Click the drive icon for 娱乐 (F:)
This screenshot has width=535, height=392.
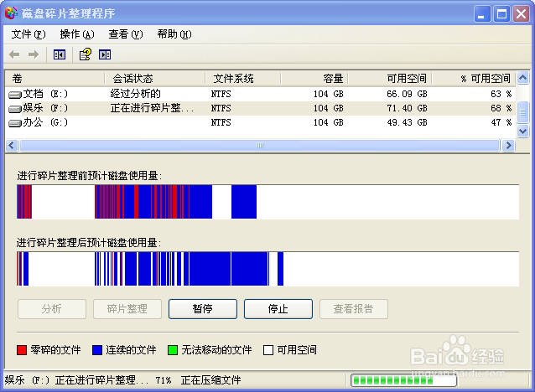tap(15, 109)
